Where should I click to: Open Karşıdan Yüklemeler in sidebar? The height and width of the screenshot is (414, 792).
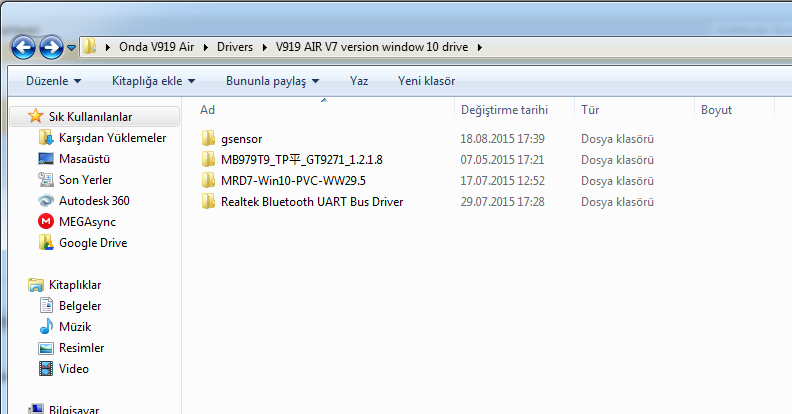pos(112,138)
